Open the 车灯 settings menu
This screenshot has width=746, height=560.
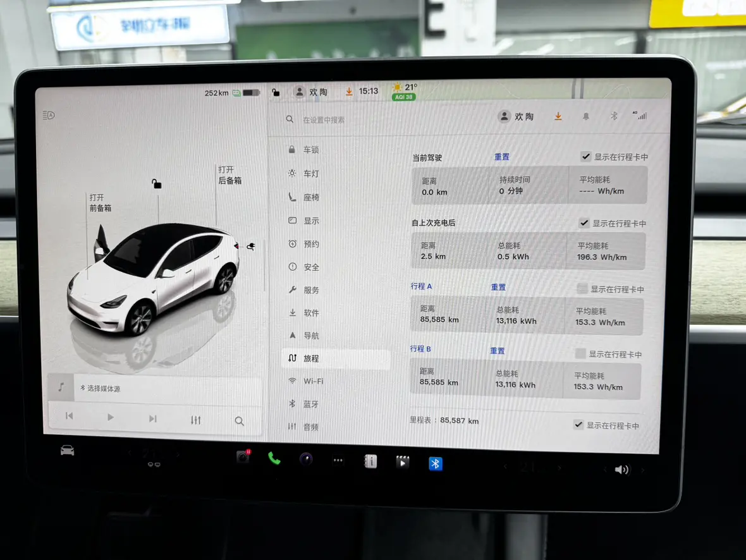tap(311, 174)
